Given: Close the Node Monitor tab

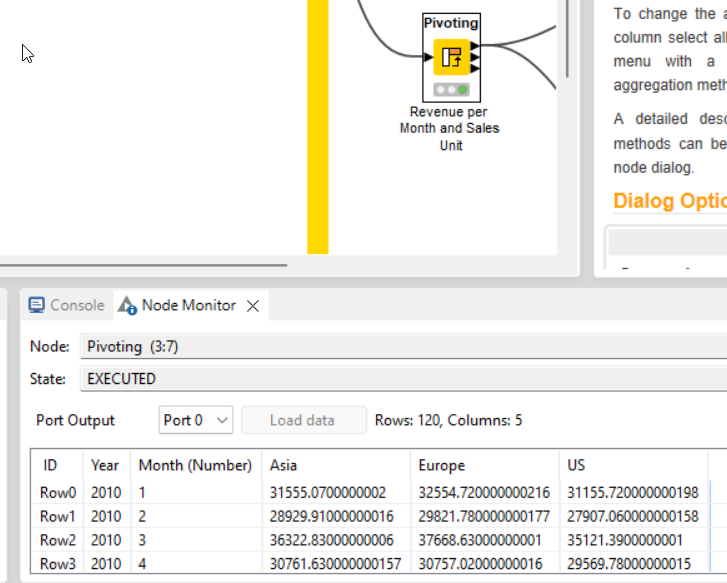Looking at the screenshot, I should pyautogui.click(x=253, y=306).
